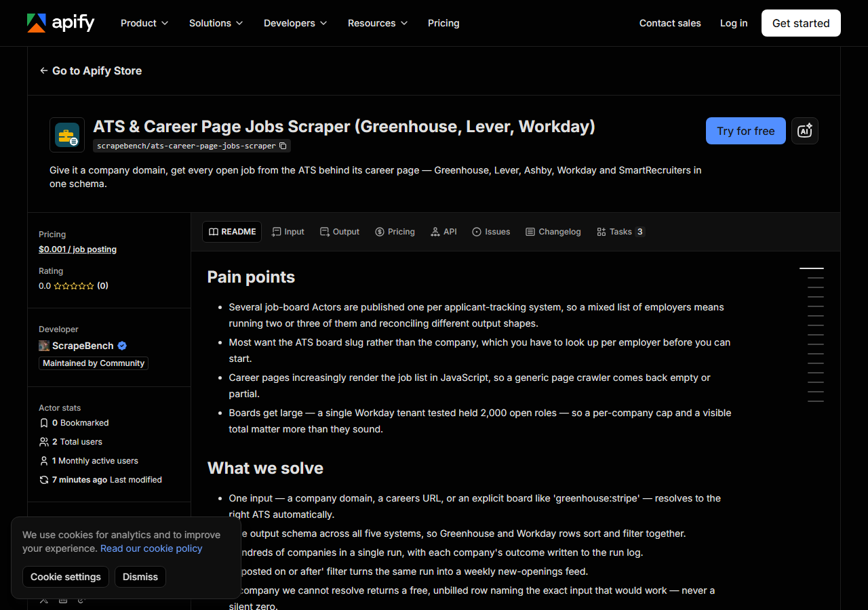The height and width of the screenshot is (610, 868).
Task: Click Maintained by Community badge
Action: (94, 363)
